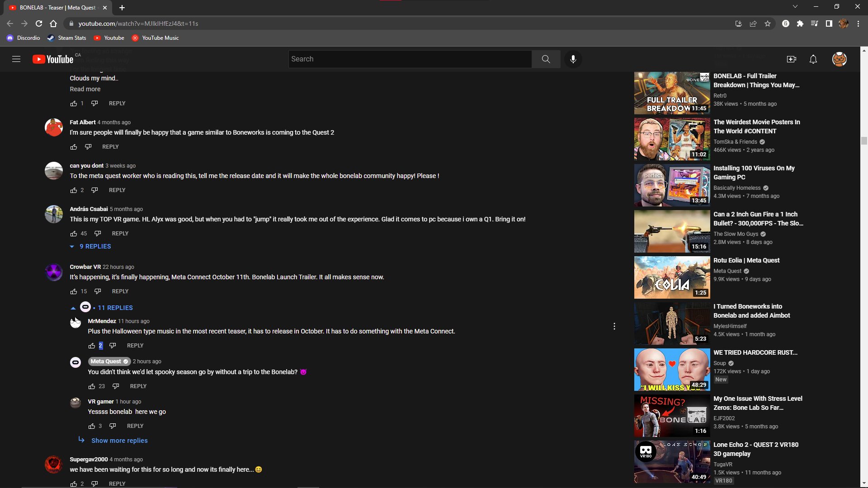Bookmark this page with star icon
The height and width of the screenshot is (488, 868).
[x=767, y=23]
